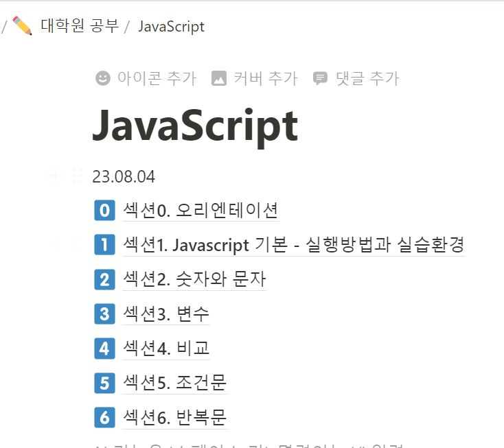Click the blue 5 icon for 섹션5
504x448 pixels.
104,383
